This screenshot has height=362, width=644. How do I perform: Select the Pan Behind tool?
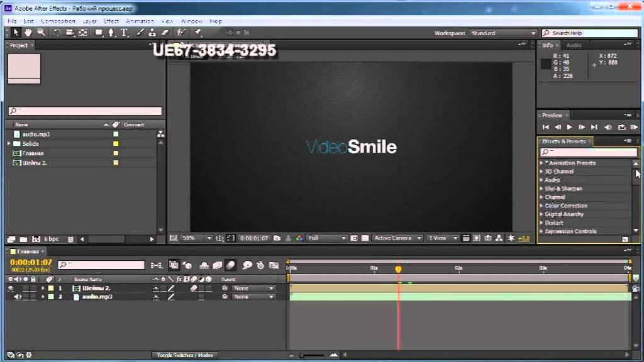pos(83,33)
